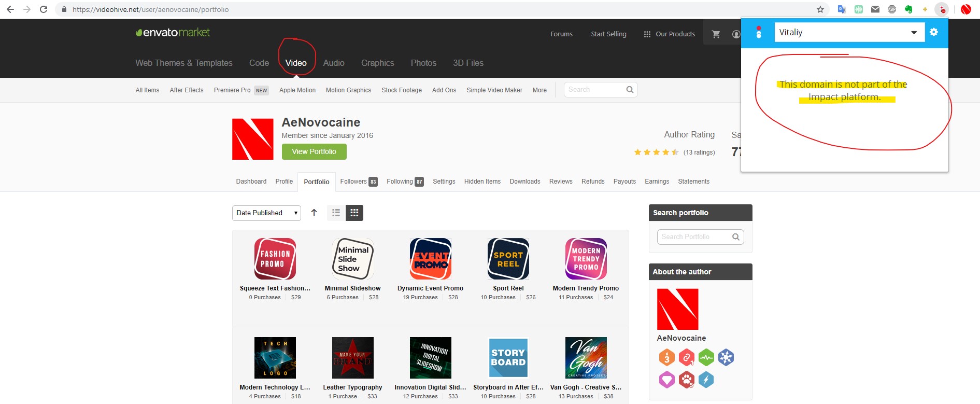The height and width of the screenshot is (404, 980).
Task: Click the Chrome profile avatar icon
Action: [965, 9]
